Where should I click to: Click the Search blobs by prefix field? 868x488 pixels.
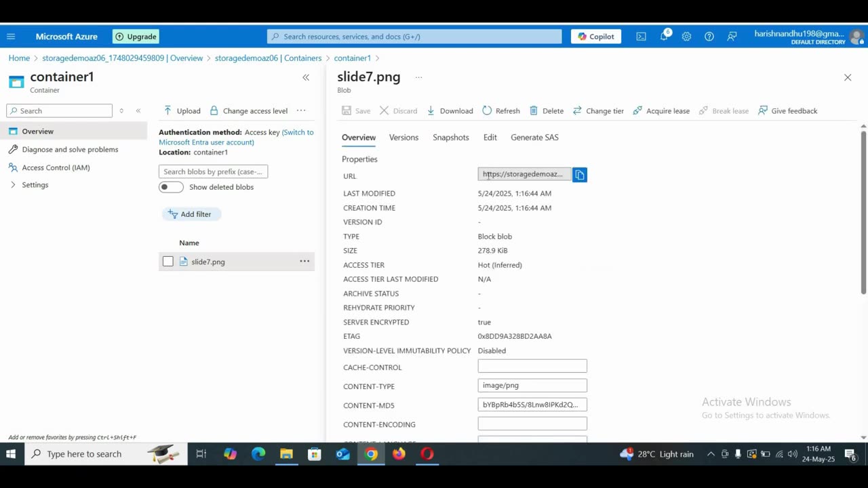tap(214, 171)
